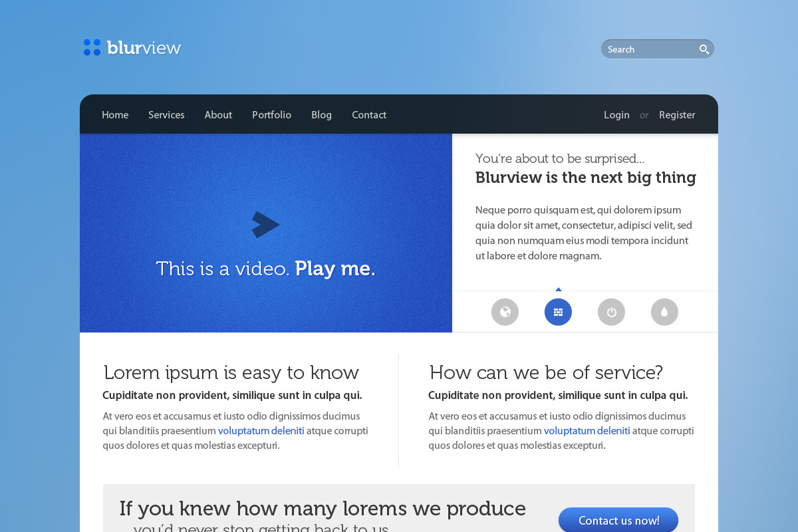Focus the Search input field

pyautogui.click(x=657, y=49)
